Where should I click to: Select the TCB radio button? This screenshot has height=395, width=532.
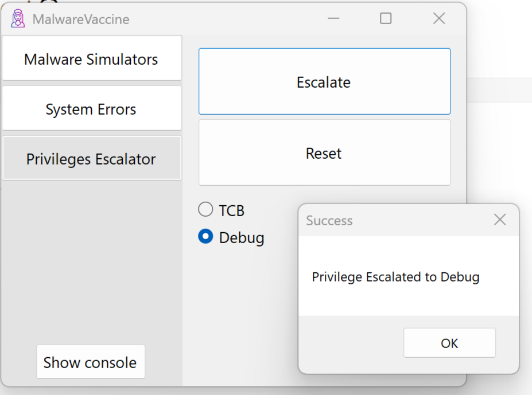click(205, 210)
